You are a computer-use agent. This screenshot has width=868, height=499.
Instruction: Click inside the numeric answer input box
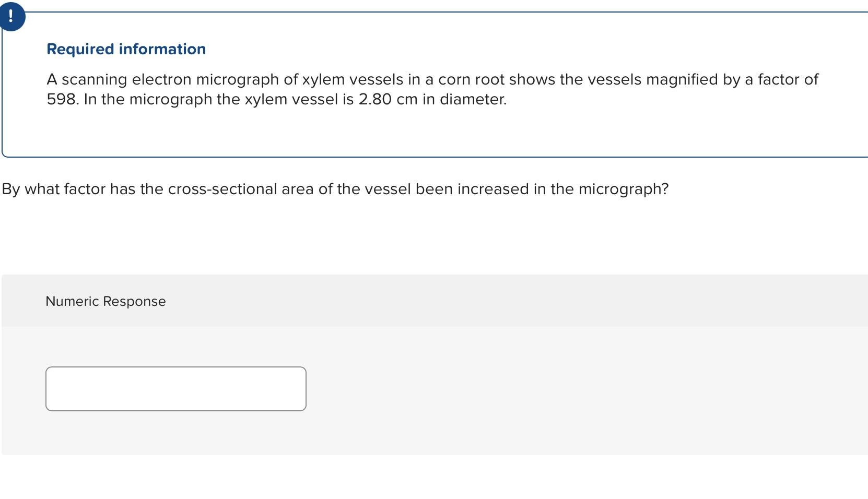(x=175, y=388)
